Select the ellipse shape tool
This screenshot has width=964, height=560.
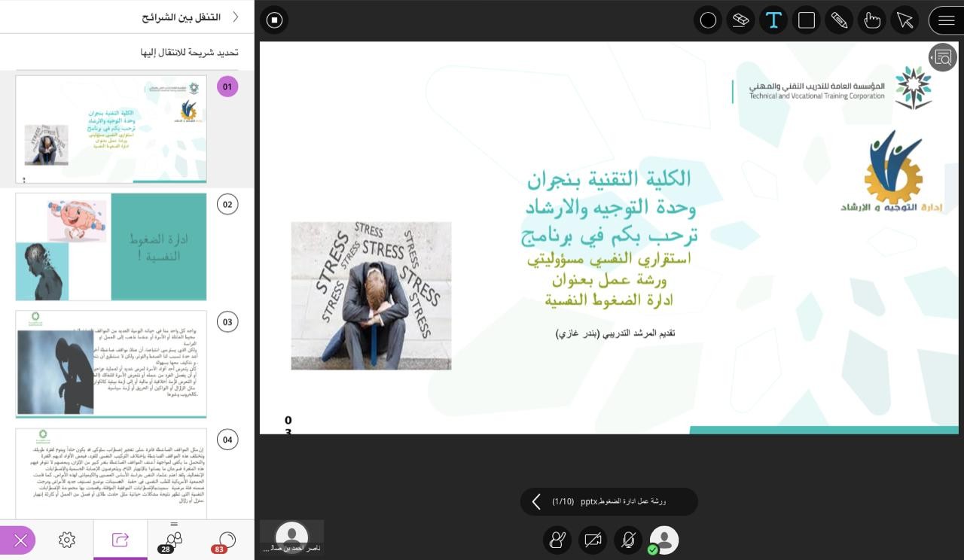click(x=708, y=20)
